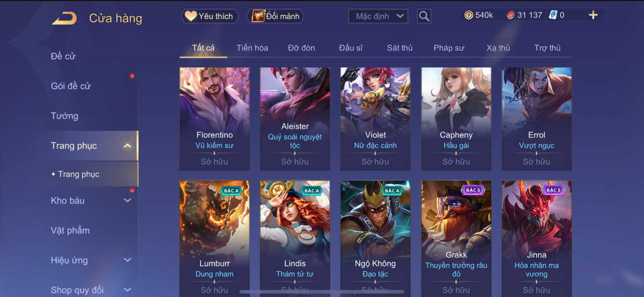
Task: Expand the Kho báu section
Action: [127, 200]
